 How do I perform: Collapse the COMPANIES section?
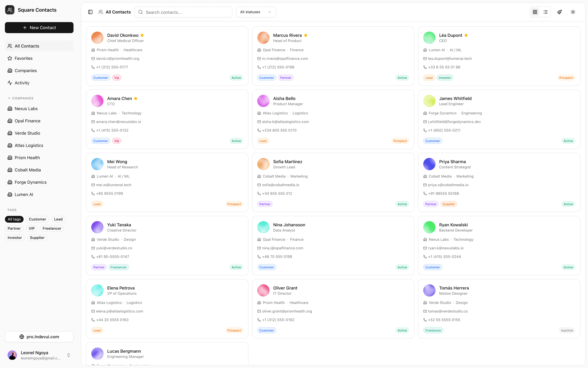coord(20,98)
